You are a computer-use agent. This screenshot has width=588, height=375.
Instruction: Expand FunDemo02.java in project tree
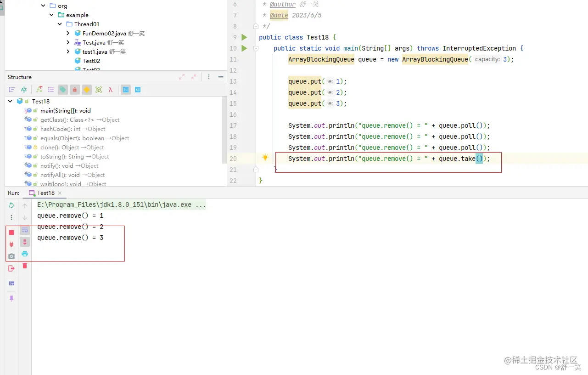point(68,33)
